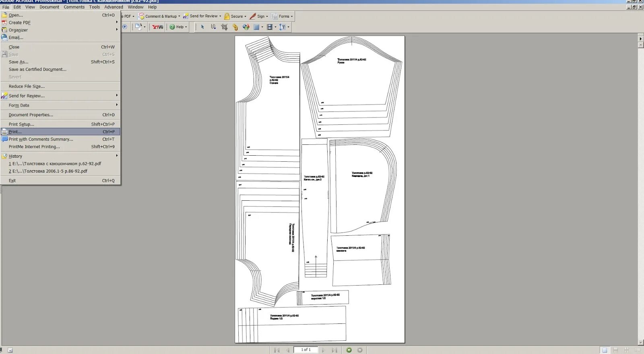Choose Document Properties... menu entry
This screenshot has height=354, width=644.
coord(60,115)
